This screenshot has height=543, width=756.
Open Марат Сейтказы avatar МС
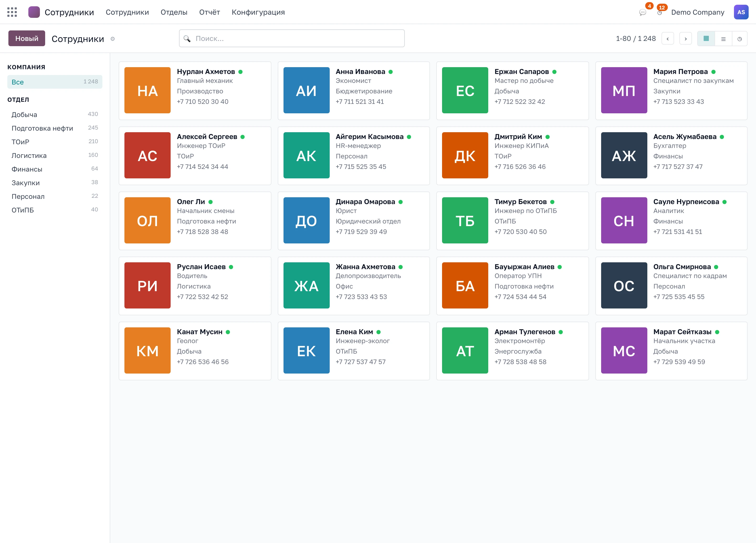624,350
